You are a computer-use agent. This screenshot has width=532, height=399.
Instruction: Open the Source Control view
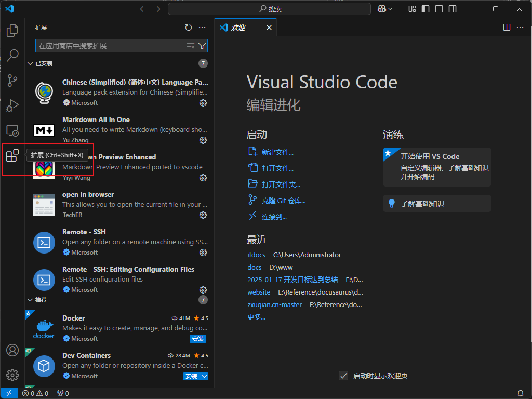pos(12,81)
